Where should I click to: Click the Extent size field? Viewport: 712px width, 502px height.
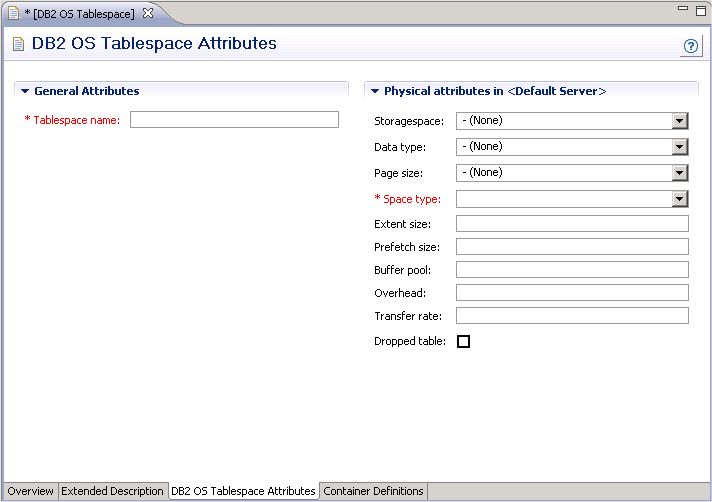coord(572,224)
